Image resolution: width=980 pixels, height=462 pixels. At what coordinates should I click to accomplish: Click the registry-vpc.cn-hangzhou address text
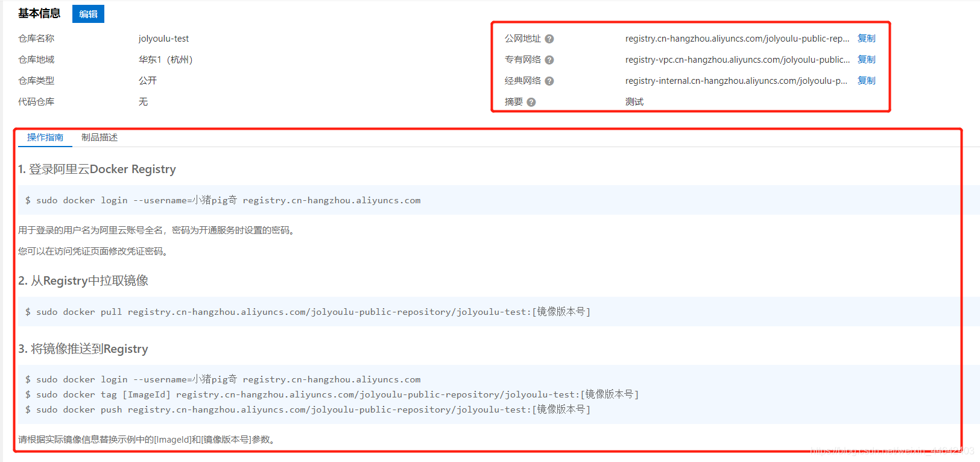point(738,60)
